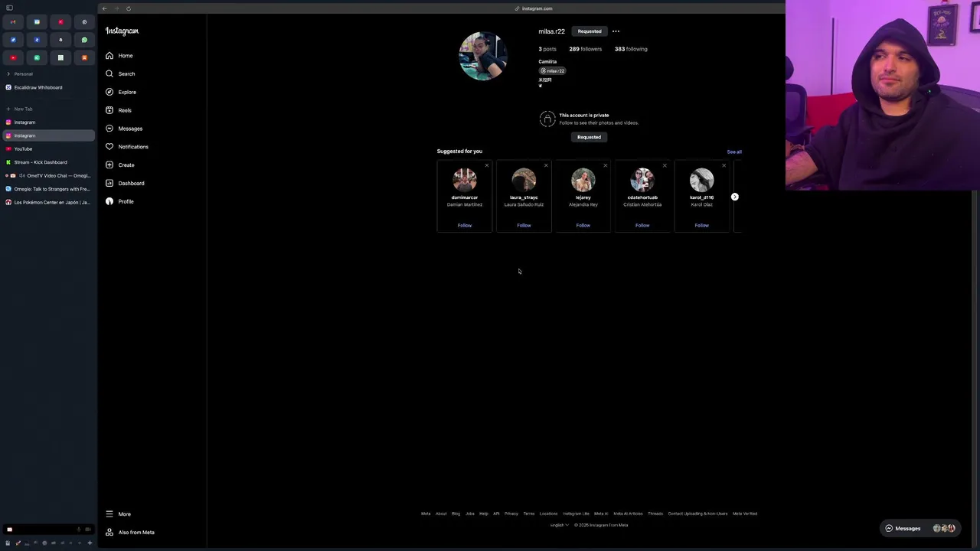Viewport: 980px width, 551px height.
Task: Follow lejarey
Action: 583,226
